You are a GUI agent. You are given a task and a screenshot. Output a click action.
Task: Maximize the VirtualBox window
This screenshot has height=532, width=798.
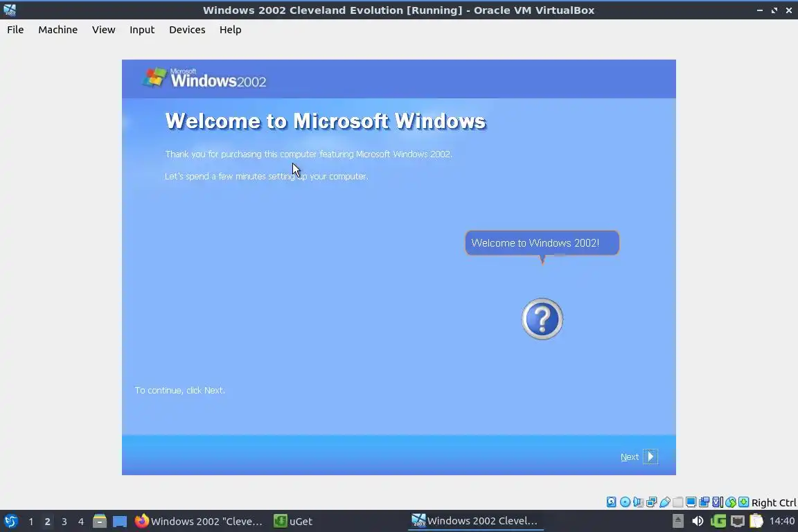point(774,10)
